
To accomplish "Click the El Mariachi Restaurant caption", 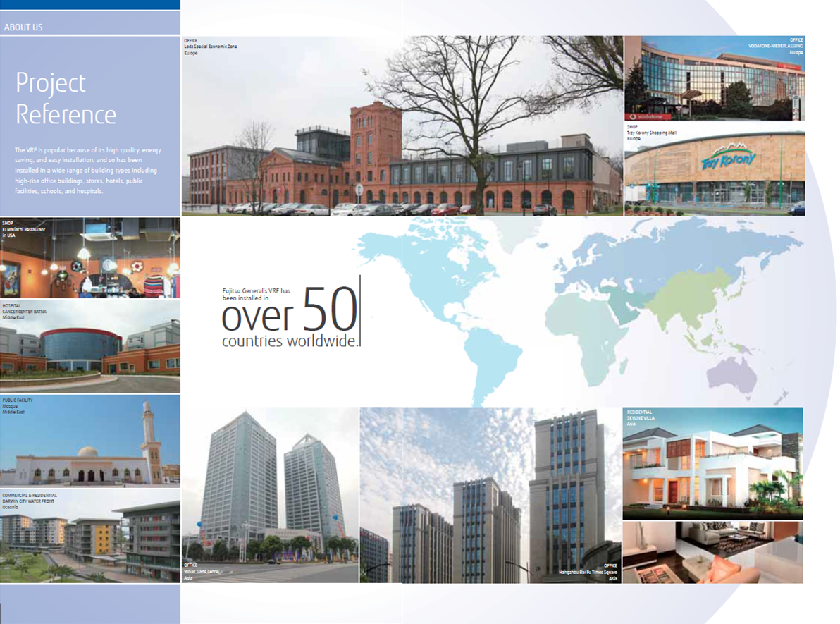I will (x=23, y=229).
